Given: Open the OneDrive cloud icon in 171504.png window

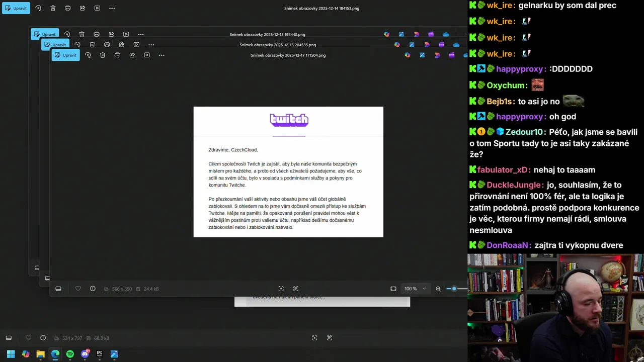Looking at the screenshot, I should click(x=466, y=55).
